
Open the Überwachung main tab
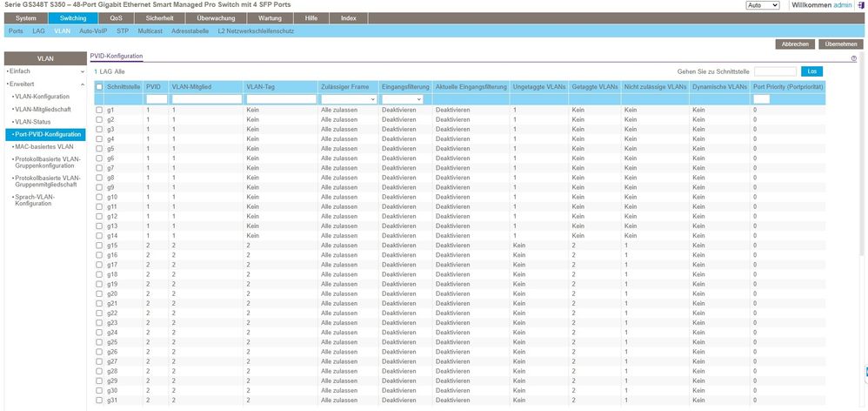tap(216, 18)
